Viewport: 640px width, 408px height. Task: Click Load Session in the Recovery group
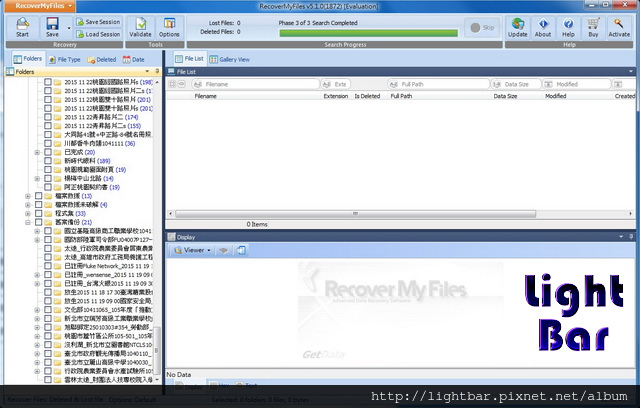[x=98, y=34]
